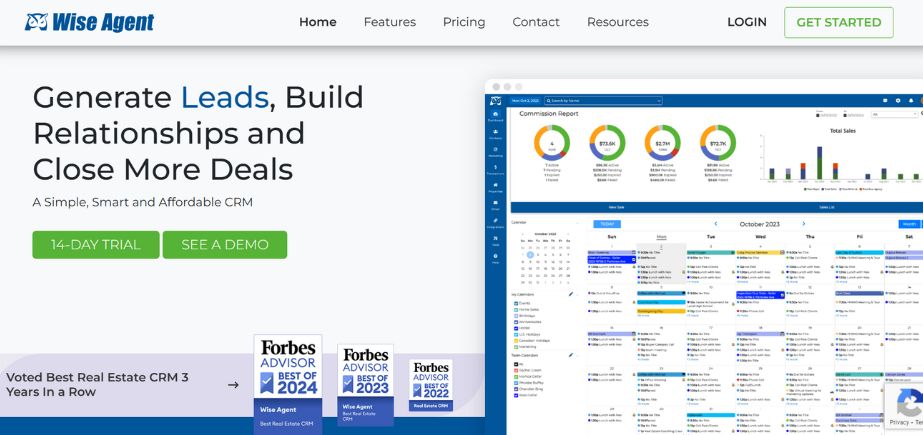Toggle the U.S. Holidays calendar checkbox

point(516,334)
